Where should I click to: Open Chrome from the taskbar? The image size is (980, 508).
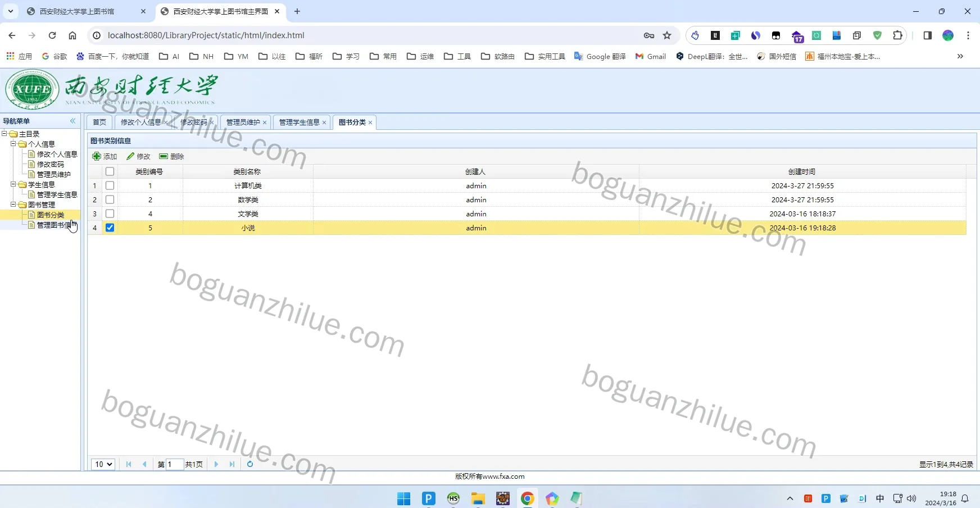tap(527, 498)
